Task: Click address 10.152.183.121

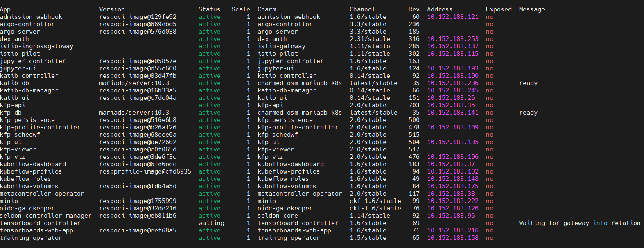Action: (453, 17)
